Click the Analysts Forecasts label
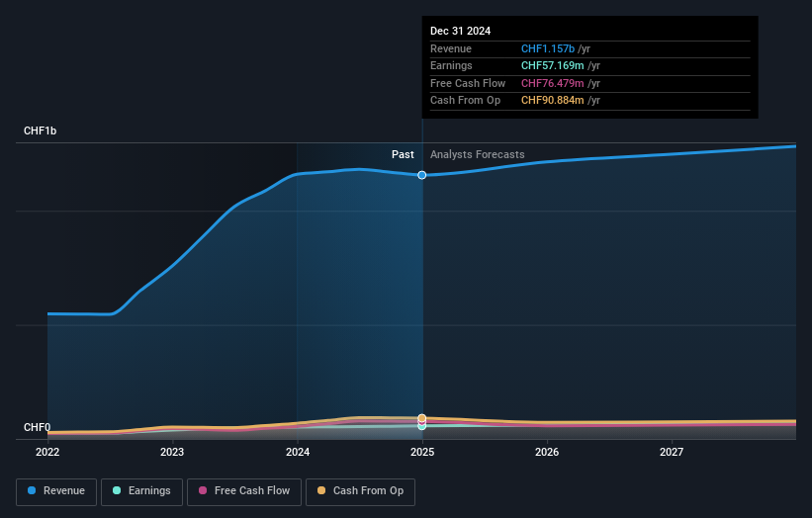This screenshot has width=812, height=518. point(477,154)
